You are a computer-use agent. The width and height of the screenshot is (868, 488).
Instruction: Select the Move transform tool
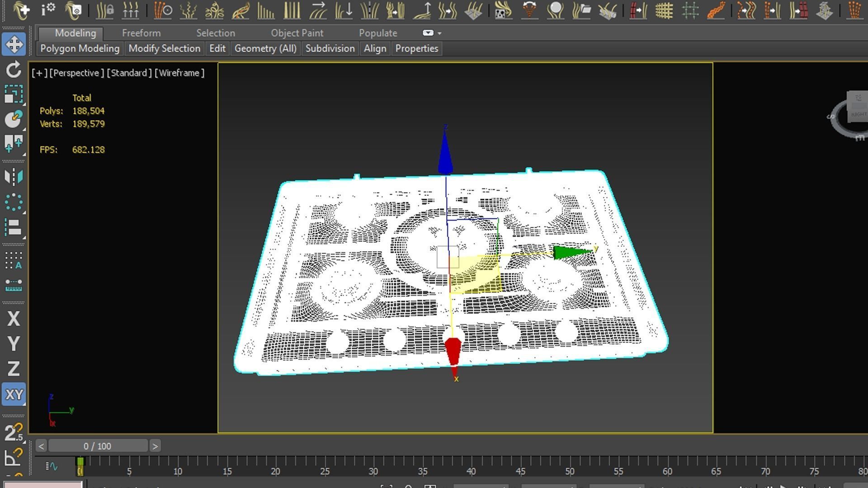[x=14, y=44]
